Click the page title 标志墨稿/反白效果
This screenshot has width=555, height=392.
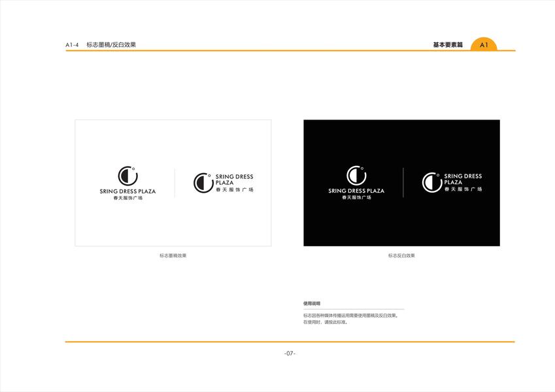(111, 44)
